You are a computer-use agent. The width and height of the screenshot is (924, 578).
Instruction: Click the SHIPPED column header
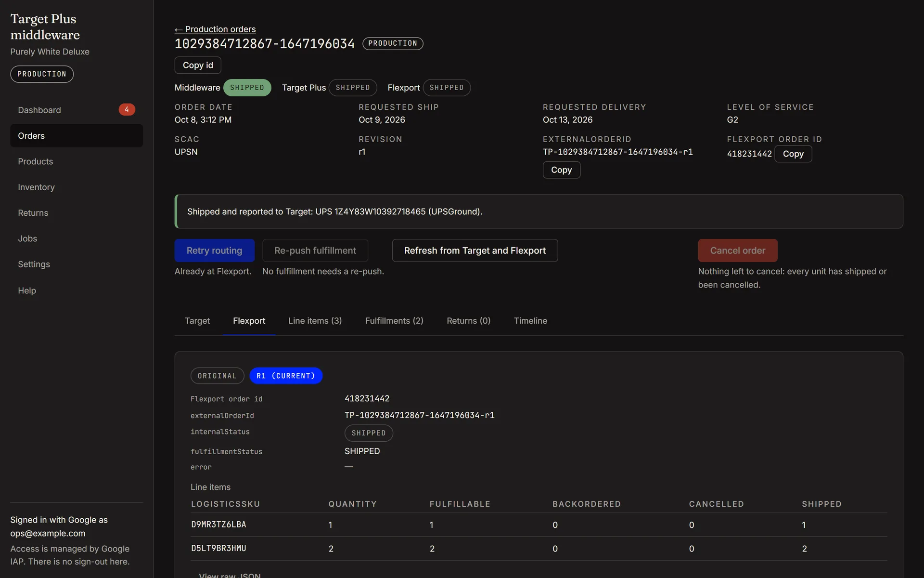(x=821, y=504)
